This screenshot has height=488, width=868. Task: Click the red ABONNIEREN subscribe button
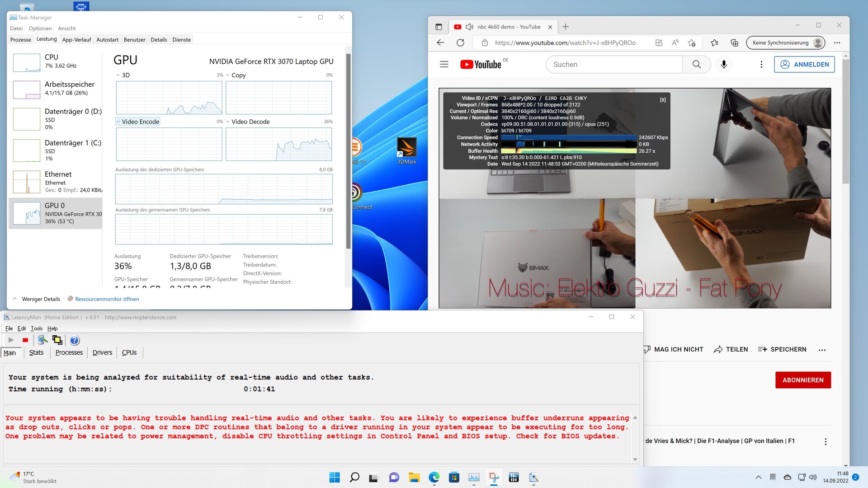803,380
